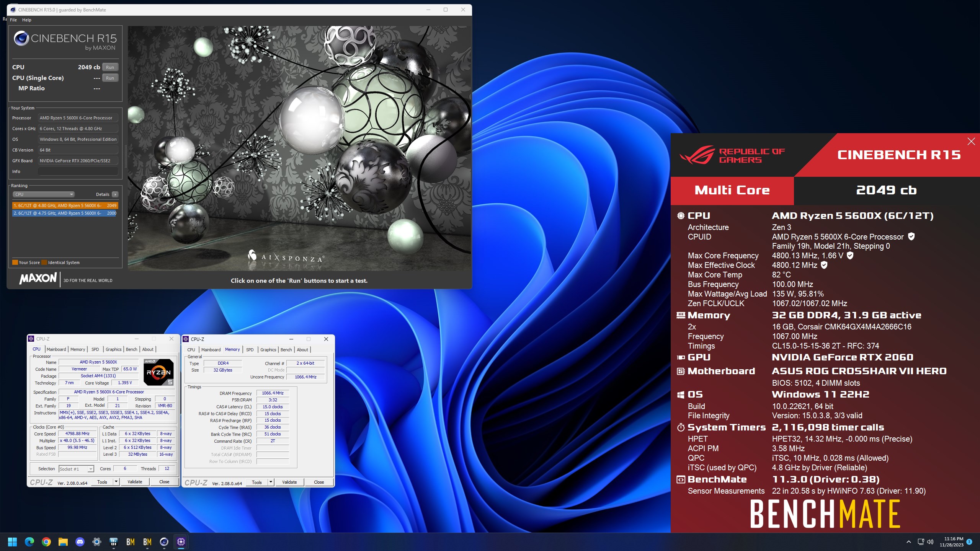Viewport: 980px width, 551px height.
Task: Select ranking entry 1 at 4.80 GHz
Action: click(65, 205)
